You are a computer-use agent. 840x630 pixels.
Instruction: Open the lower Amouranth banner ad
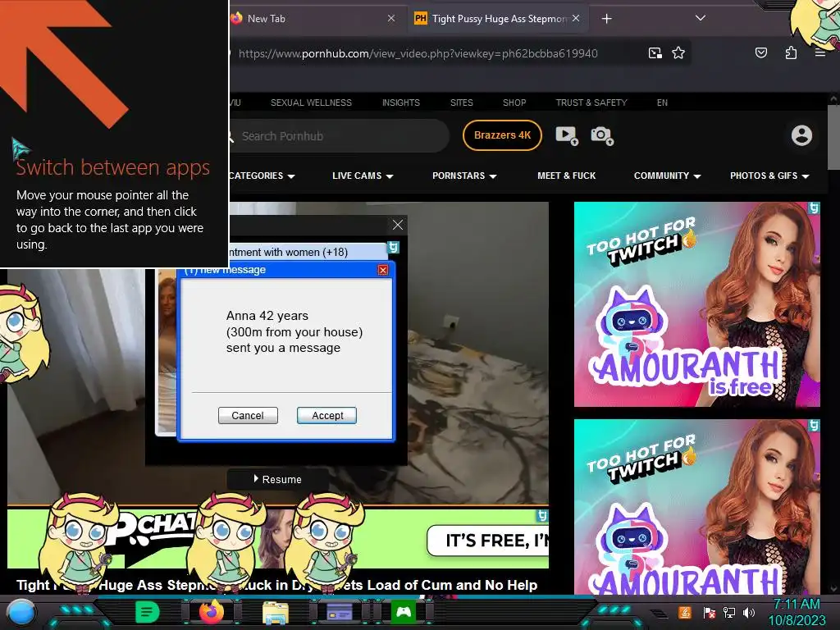pyautogui.click(x=697, y=507)
